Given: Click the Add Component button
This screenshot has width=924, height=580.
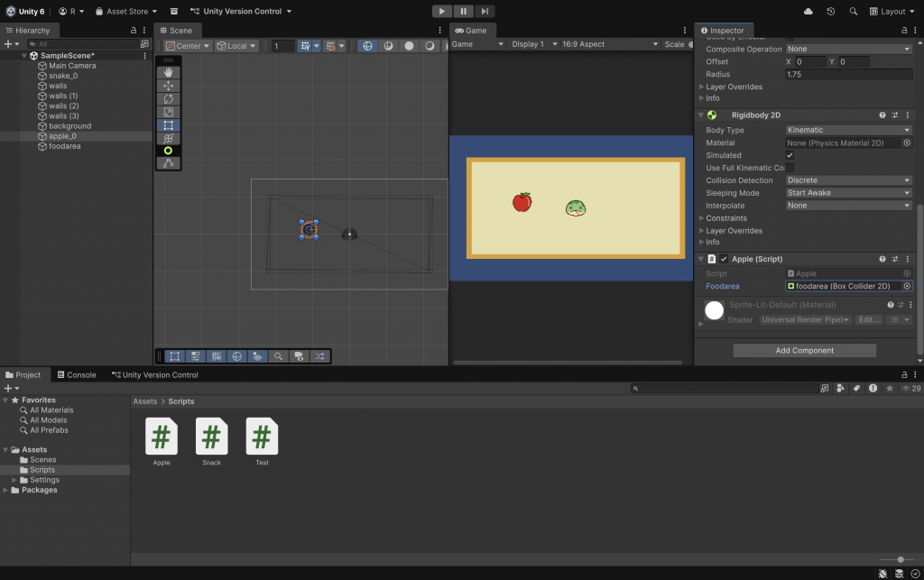Looking at the screenshot, I should tap(804, 350).
